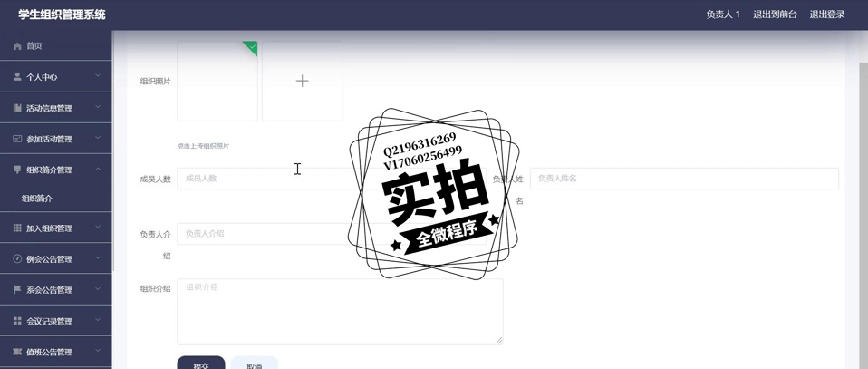The width and height of the screenshot is (868, 369).
Task: Click the icon next to 参加活动管理
Action: [17, 139]
